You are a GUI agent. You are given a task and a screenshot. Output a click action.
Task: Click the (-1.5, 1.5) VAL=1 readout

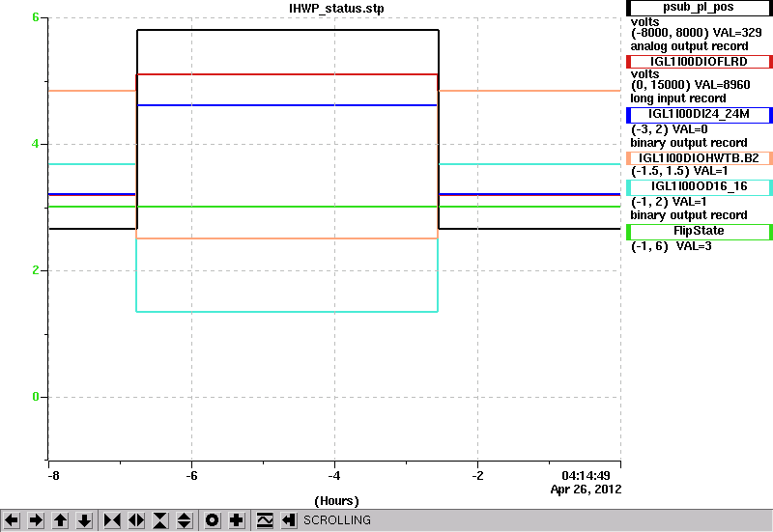pyautogui.click(x=679, y=171)
